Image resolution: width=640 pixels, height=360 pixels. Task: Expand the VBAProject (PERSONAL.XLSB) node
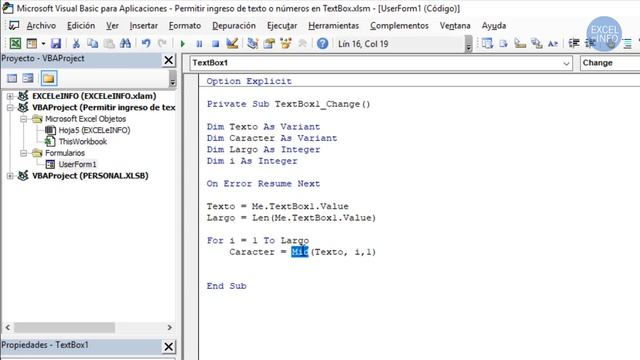[10, 176]
